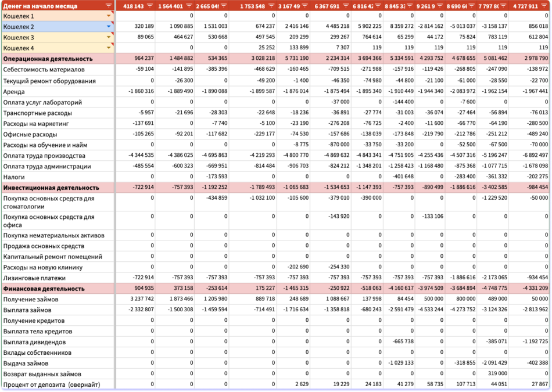Open filter icon in 'Денег на начало месяца' header

(109, 6)
